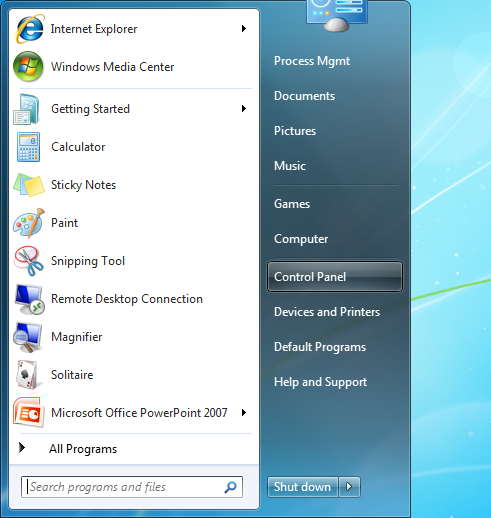
Task: Select the Getting Started label text
Action: (90, 109)
